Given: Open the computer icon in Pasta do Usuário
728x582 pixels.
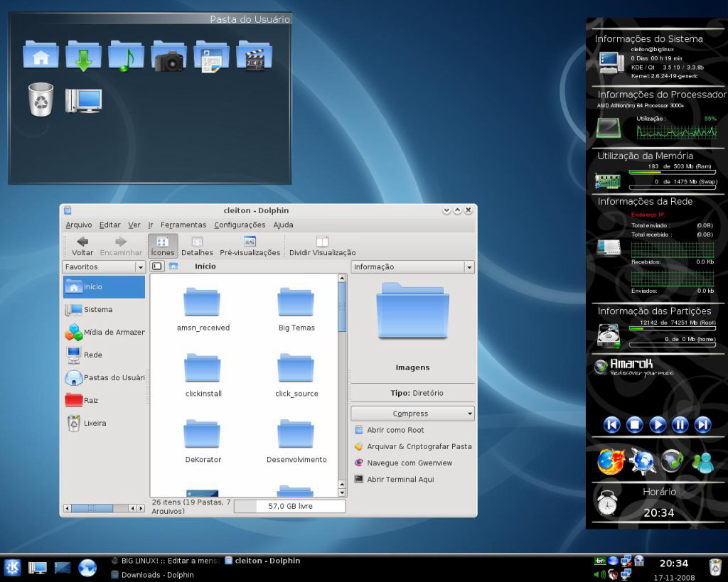Looking at the screenshot, I should [84, 100].
